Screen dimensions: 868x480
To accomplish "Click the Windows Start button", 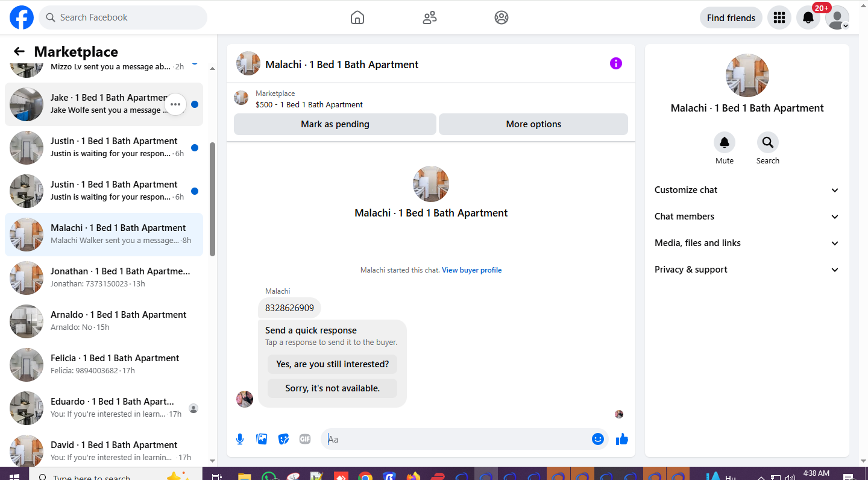I will point(13,476).
